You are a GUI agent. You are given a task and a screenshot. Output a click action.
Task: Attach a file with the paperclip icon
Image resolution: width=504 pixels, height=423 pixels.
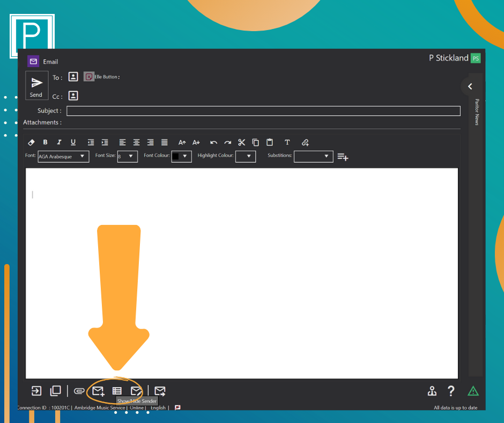coord(79,391)
